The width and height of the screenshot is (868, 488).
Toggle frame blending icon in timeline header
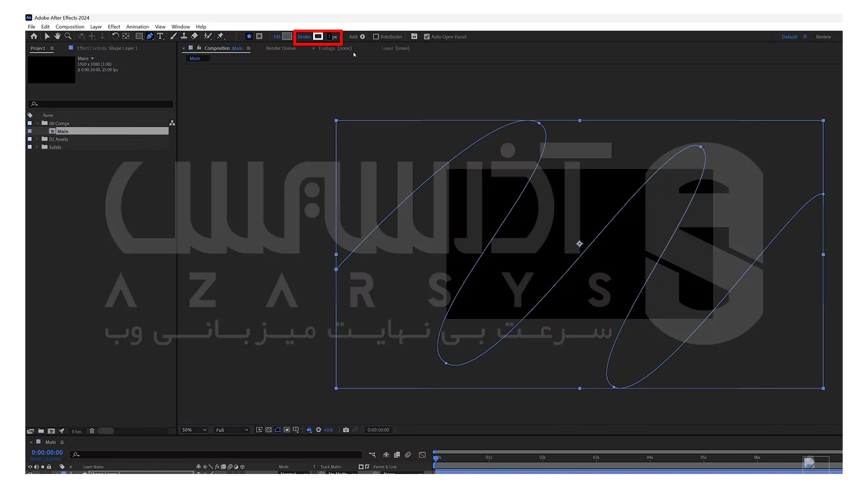(397, 455)
